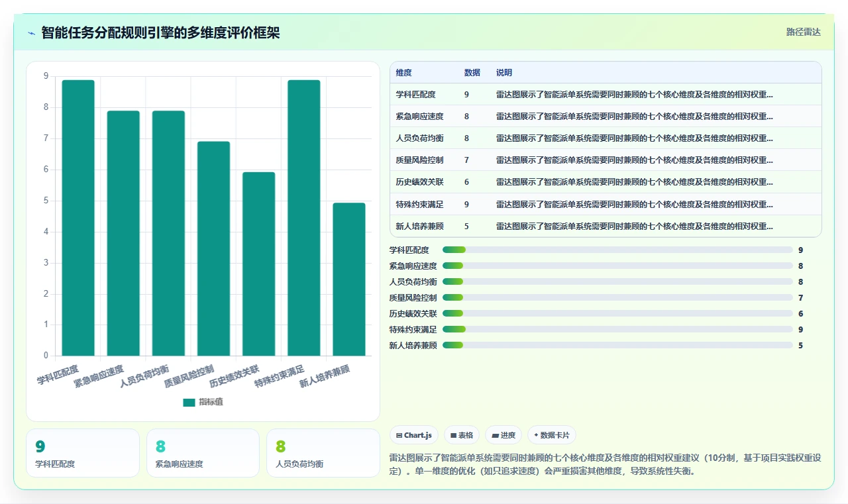848x504 pixels.
Task: Click the 新人培养兼顾 x-axis label under chart
Action: 325,376
